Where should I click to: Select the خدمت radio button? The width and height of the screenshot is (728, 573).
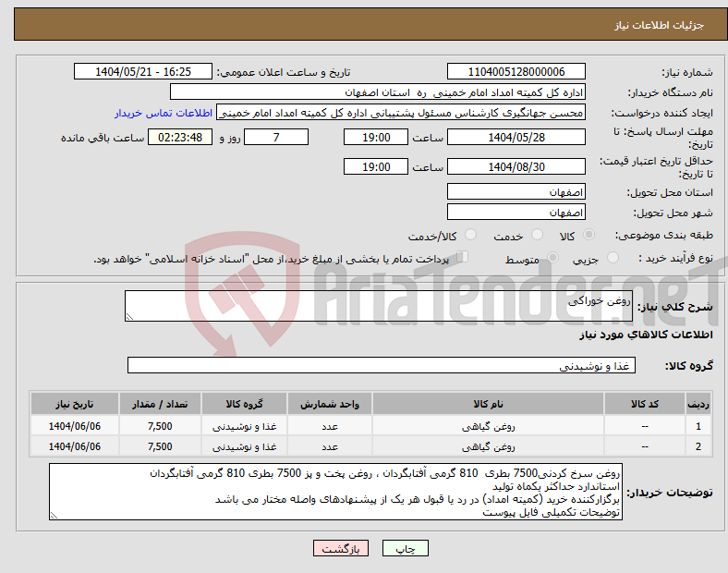click(537, 235)
